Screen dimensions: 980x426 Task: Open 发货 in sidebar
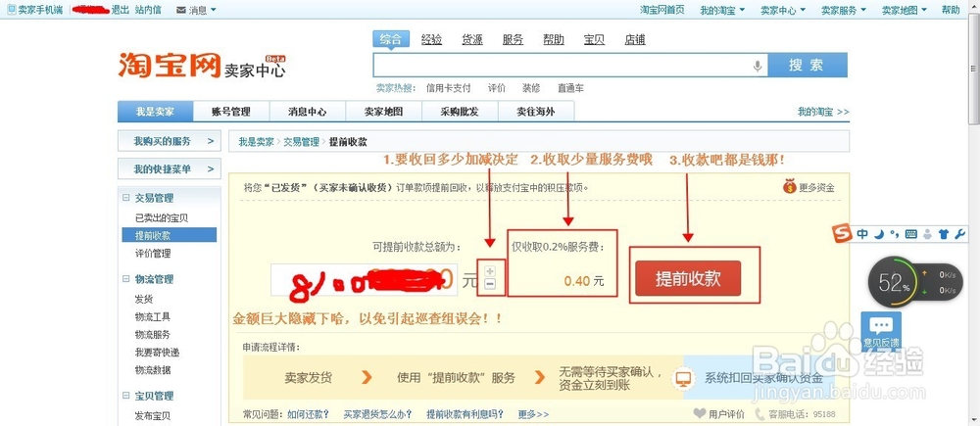(144, 299)
